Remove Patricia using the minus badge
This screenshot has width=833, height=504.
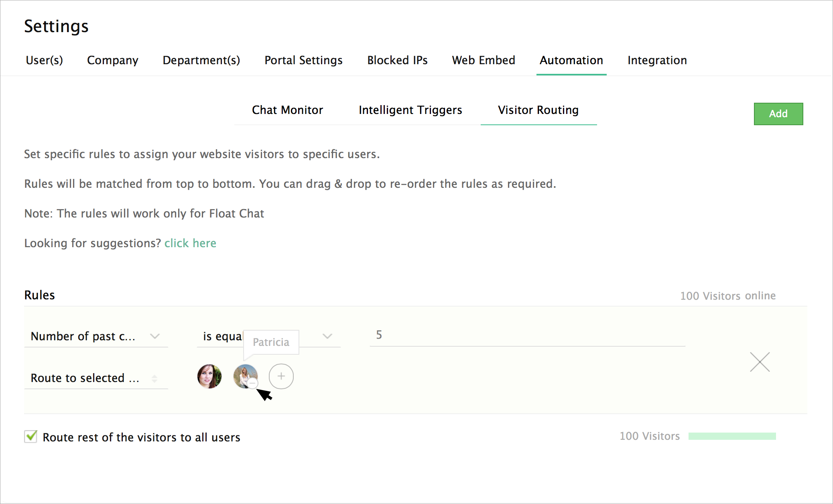(252, 383)
